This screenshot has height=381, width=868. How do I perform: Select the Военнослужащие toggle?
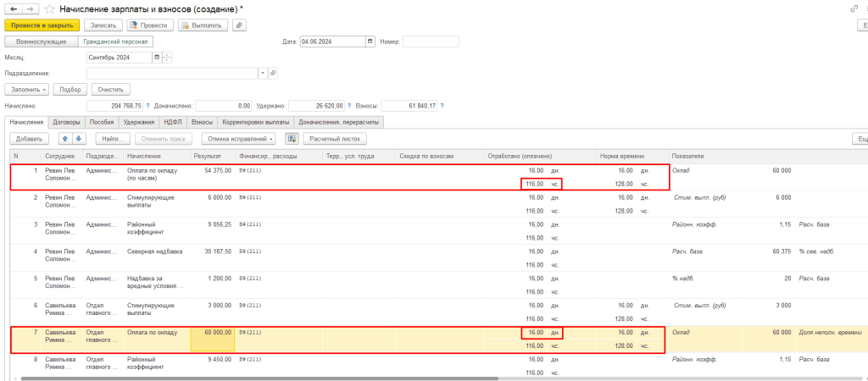pos(42,41)
